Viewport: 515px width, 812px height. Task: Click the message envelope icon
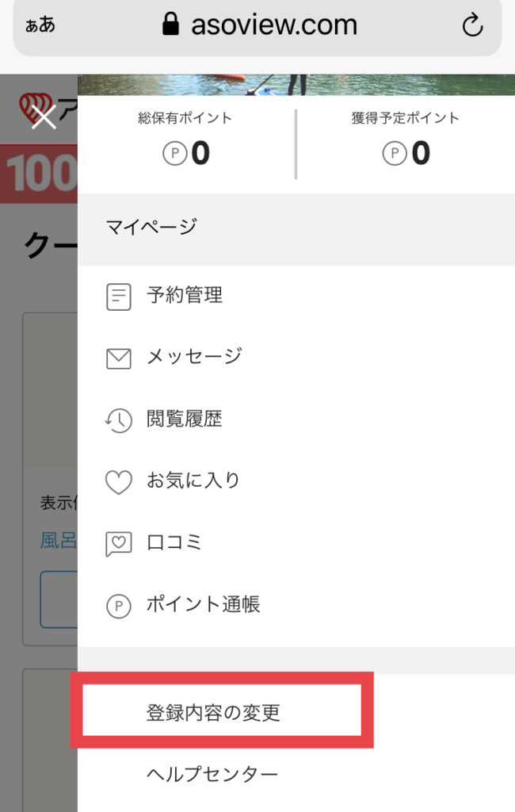[x=119, y=358]
